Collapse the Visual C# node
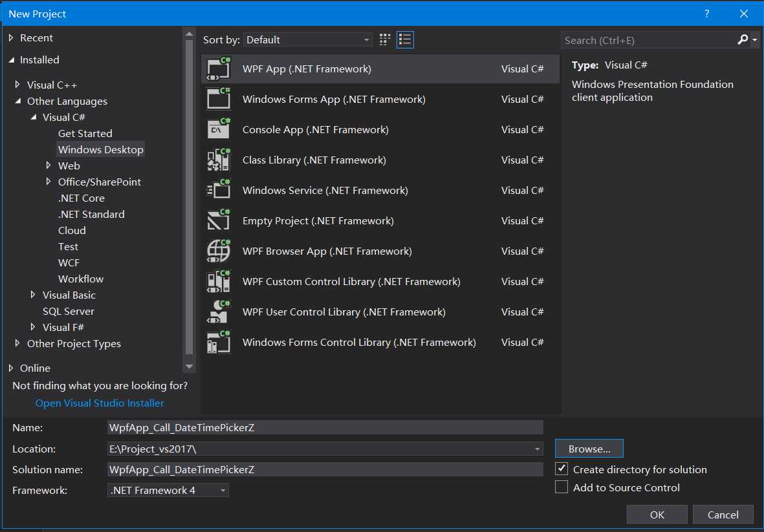Screen dimensions: 764x532 34,117
